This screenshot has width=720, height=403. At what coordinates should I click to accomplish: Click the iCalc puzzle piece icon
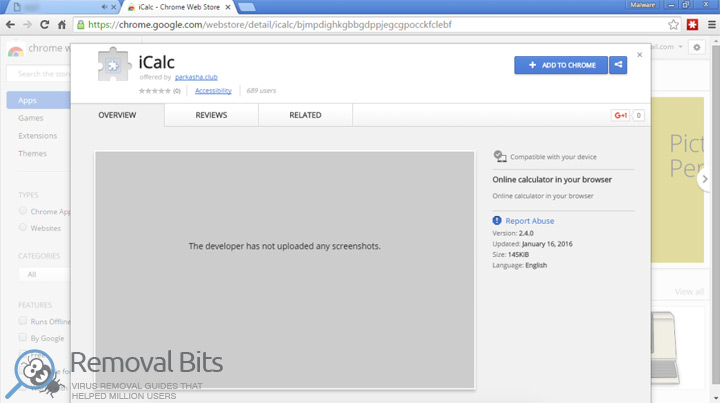point(113,65)
